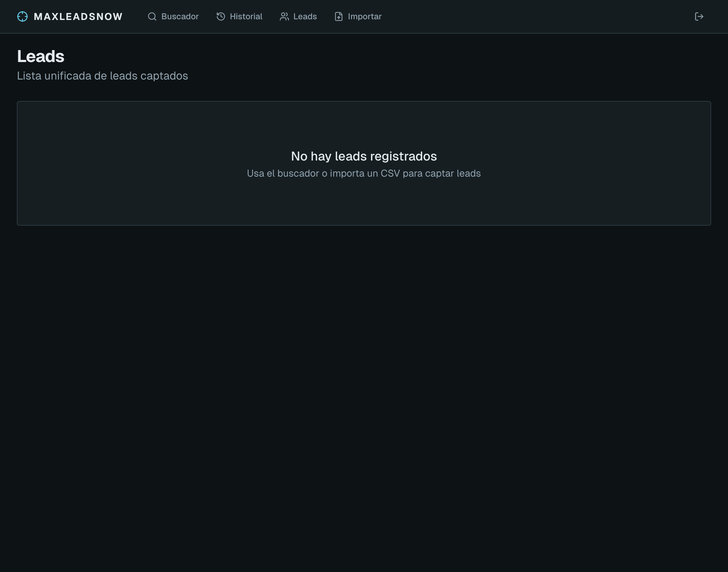
Task: Go to the Historial section
Action: point(246,16)
